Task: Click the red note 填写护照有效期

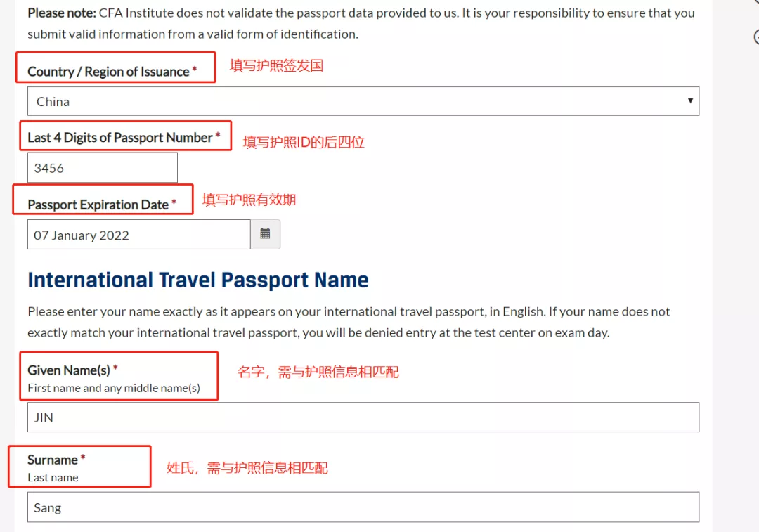Action: [249, 200]
